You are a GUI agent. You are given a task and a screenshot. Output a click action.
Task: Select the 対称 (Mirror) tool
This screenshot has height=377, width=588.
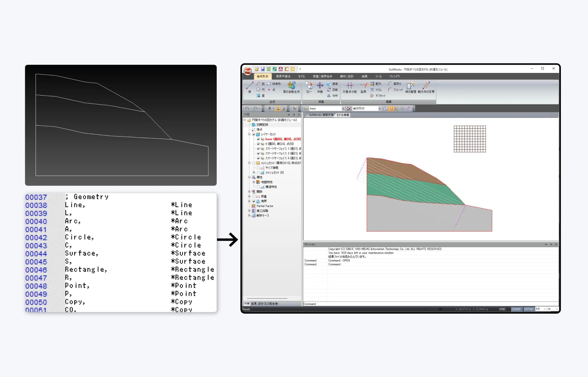click(332, 96)
